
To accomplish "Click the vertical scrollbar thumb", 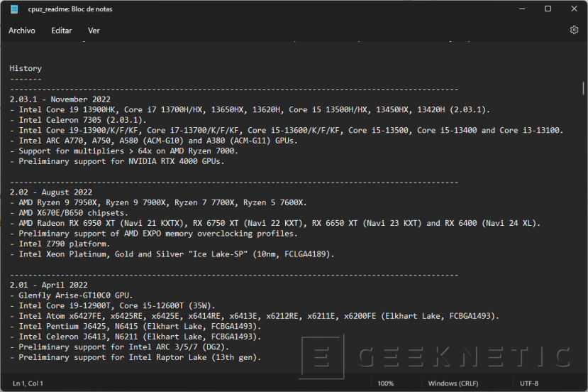I will pos(583,88).
